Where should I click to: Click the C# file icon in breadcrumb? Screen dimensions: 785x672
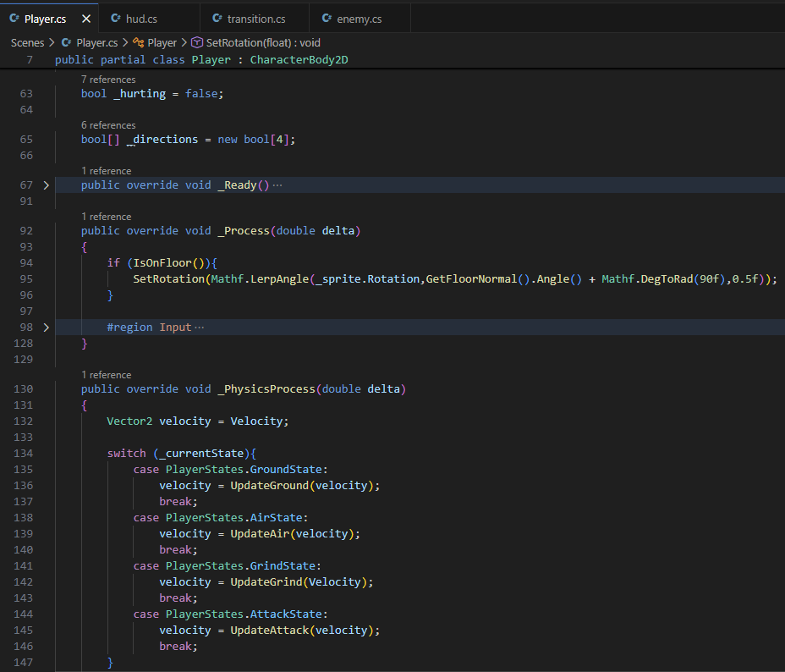pyautogui.click(x=66, y=42)
